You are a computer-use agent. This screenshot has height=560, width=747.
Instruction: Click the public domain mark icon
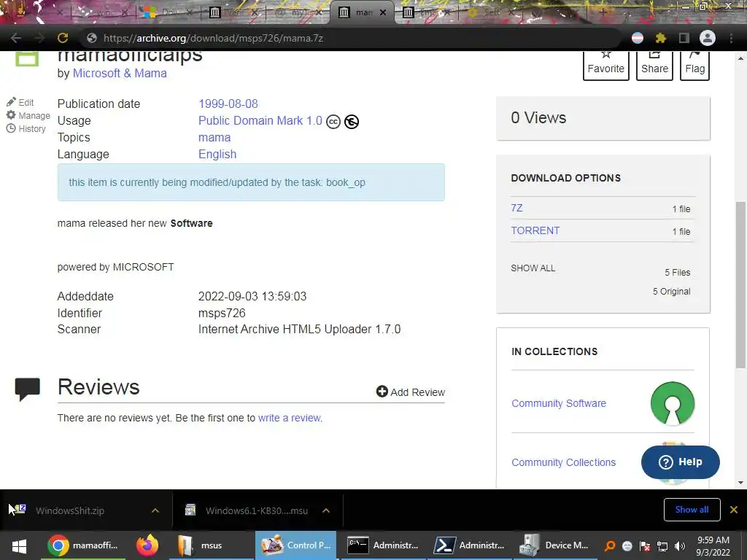[x=352, y=122]
